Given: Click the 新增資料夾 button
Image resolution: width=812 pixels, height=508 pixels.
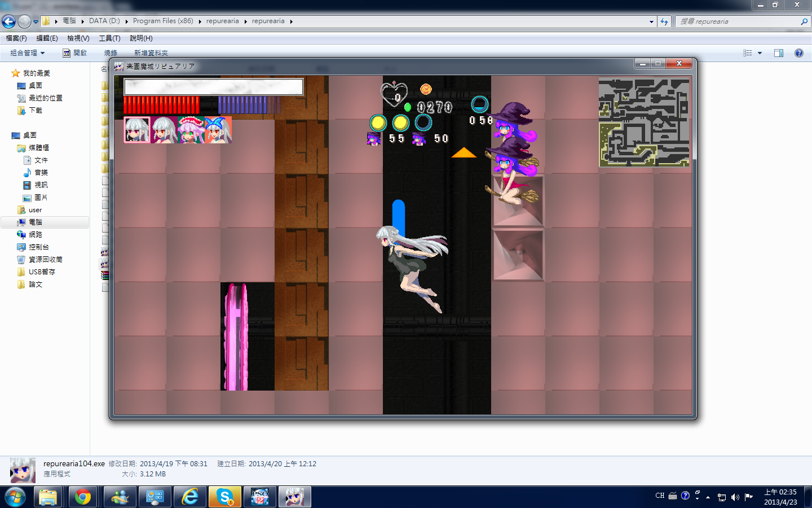Looking at the screenshot, I should point(151,53).
